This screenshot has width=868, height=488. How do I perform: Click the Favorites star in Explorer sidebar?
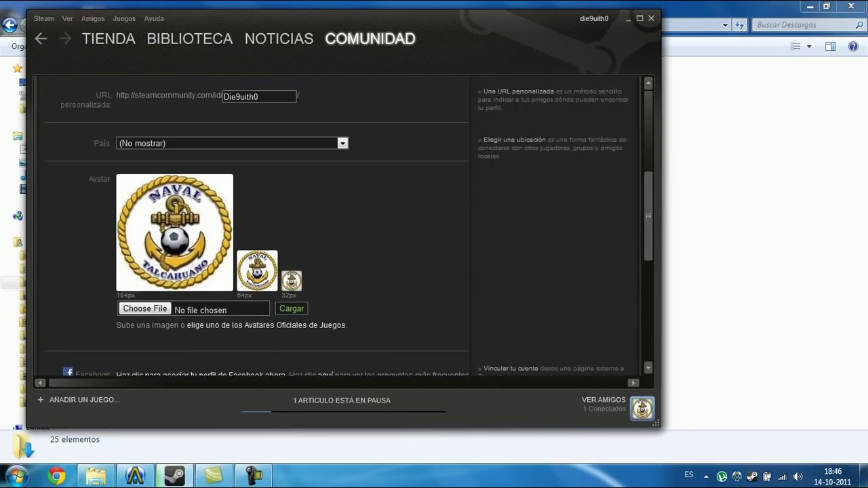tap(18, 68)
